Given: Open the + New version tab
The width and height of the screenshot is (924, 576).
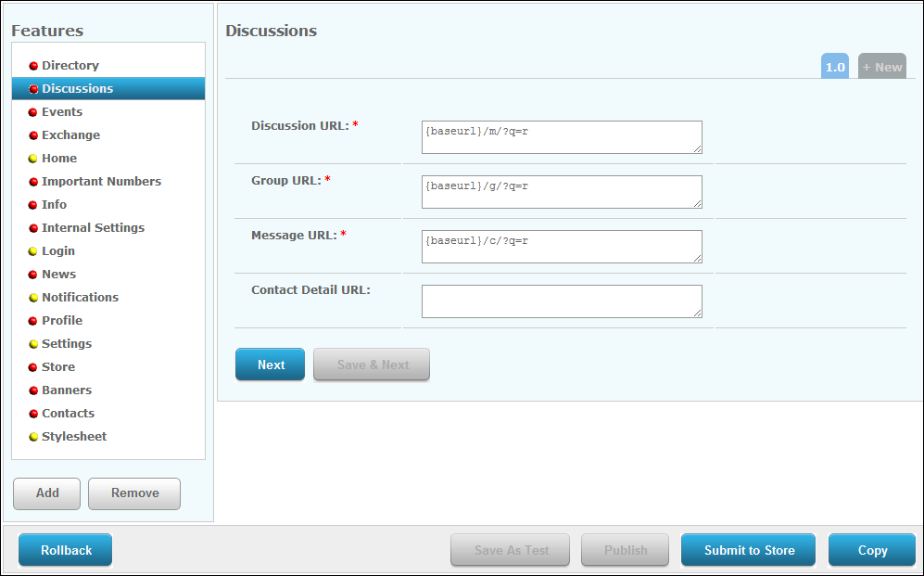Looking at the screenshot, I should click(881, 67).
